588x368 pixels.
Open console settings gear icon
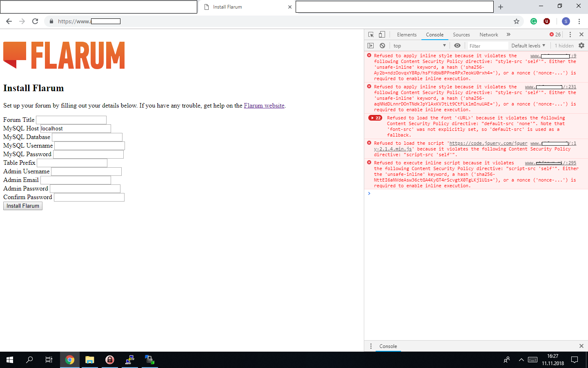click(581, 46)
